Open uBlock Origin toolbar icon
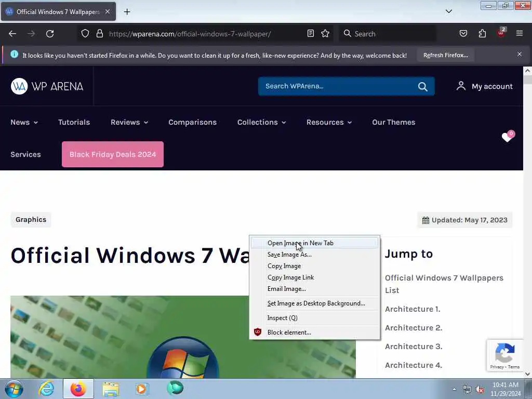The width and height of the screenshot is (532, 399). pos(501,33)
